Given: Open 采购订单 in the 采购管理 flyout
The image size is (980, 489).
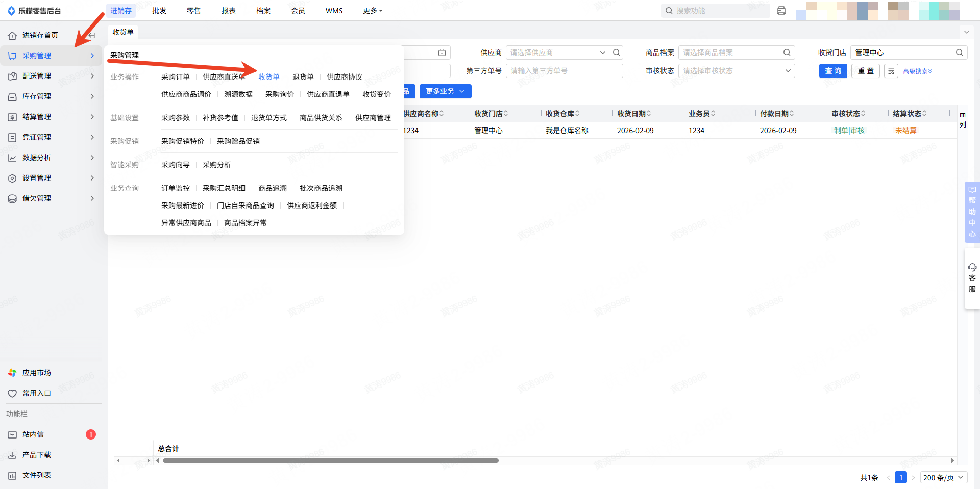Looking at the screenshot, I should [176, 77].
